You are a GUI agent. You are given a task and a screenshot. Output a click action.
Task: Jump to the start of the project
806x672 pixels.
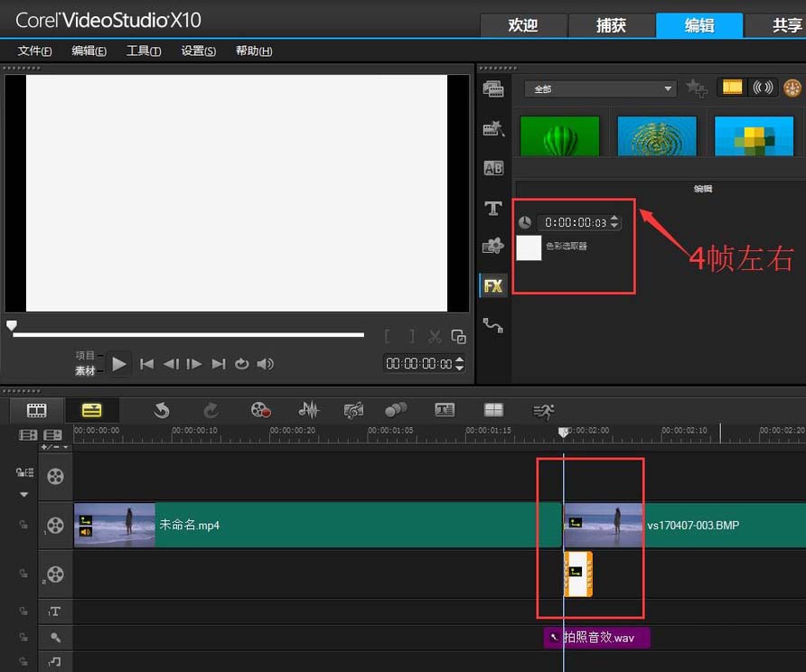pos(146,364)
